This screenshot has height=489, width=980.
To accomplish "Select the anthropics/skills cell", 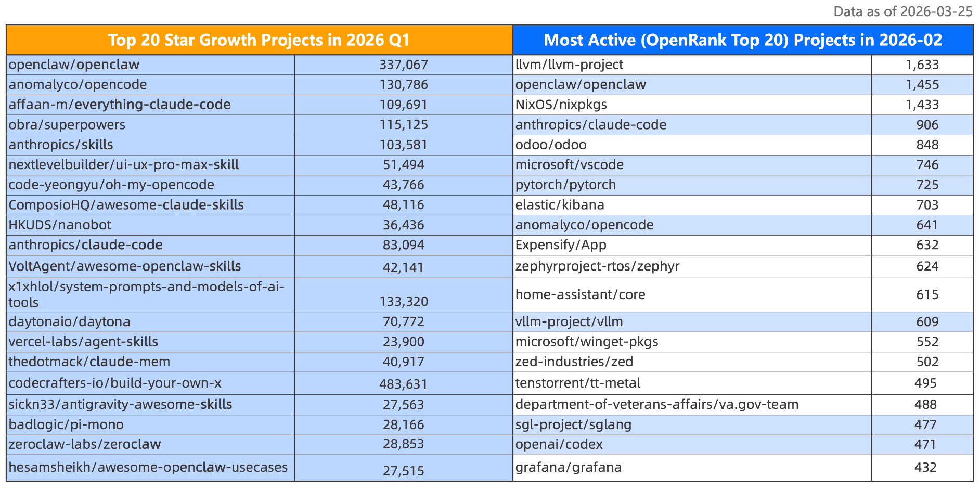I will 150,145.
